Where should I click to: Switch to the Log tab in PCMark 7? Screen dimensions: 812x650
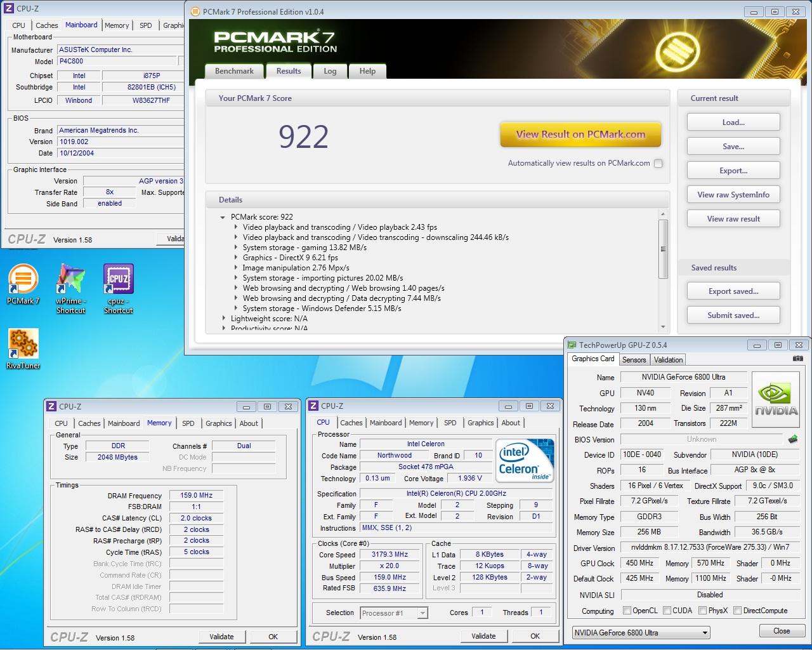point(330,71)
